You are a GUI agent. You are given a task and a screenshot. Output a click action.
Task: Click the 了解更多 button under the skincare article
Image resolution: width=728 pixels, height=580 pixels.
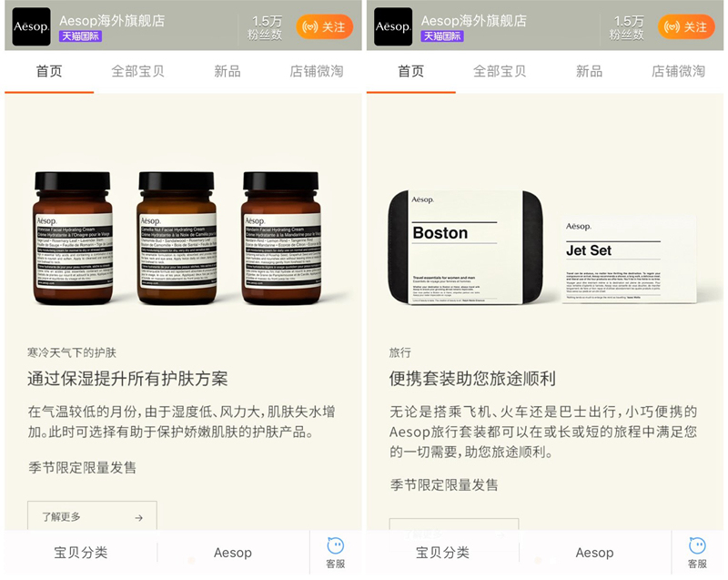(92, 516)
